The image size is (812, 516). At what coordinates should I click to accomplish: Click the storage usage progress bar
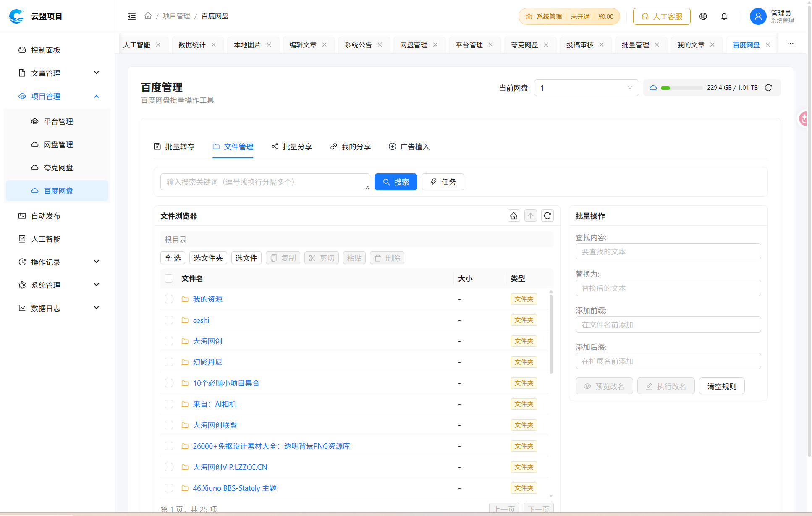681,88
